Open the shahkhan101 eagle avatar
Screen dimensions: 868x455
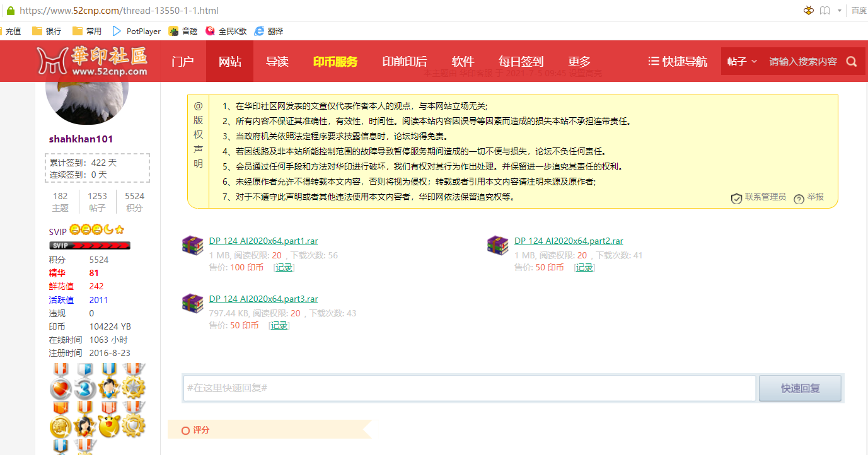click(x=87, y=101)
